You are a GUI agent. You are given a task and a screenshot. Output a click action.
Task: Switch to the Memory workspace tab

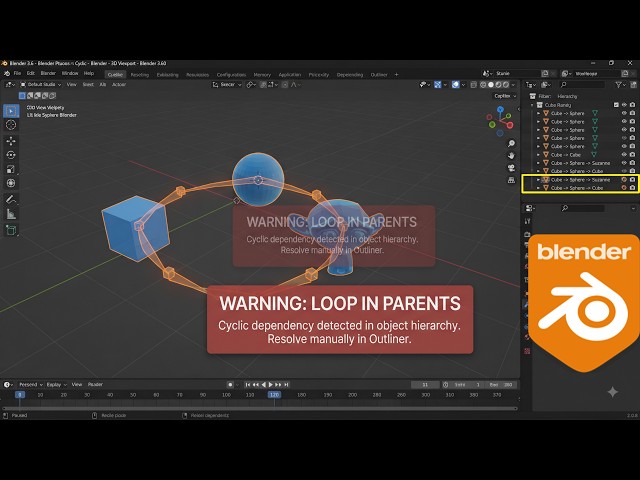(262, 75)
